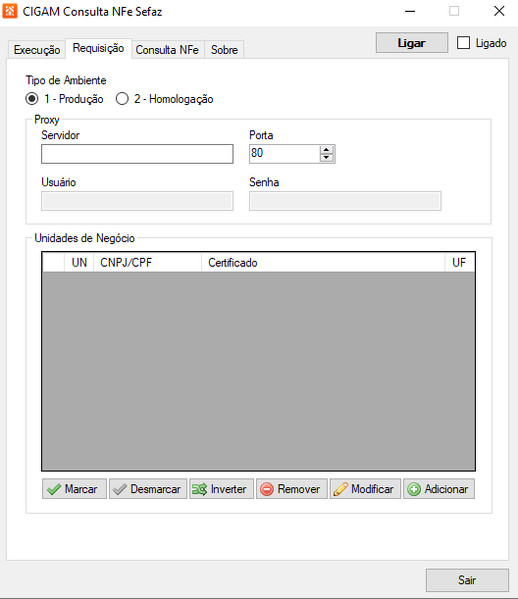The height and width of the screenshot is (599, 518).
Task: Increase Porta value with up arrow
Action: point(326,150)
